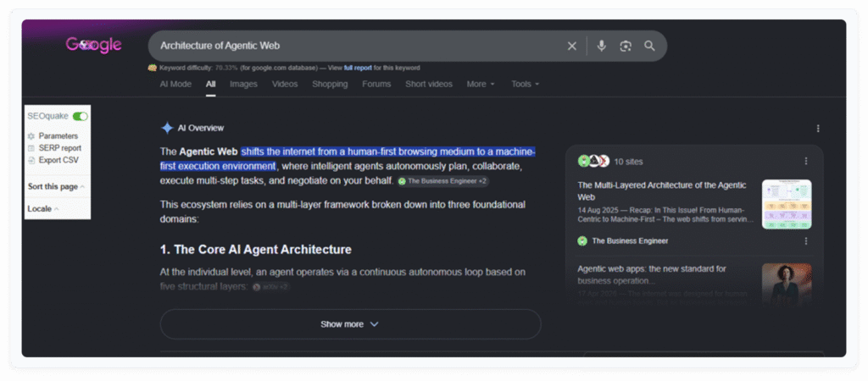Switch to Videos tab
Viewport: 868px width, 381px height.
(x=285, y=84)
